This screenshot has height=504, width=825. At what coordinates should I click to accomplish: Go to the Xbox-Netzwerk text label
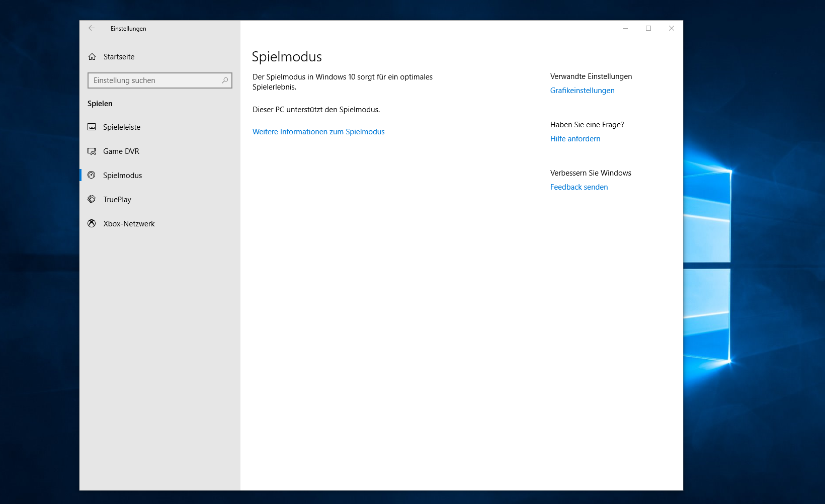click(129, 224)
